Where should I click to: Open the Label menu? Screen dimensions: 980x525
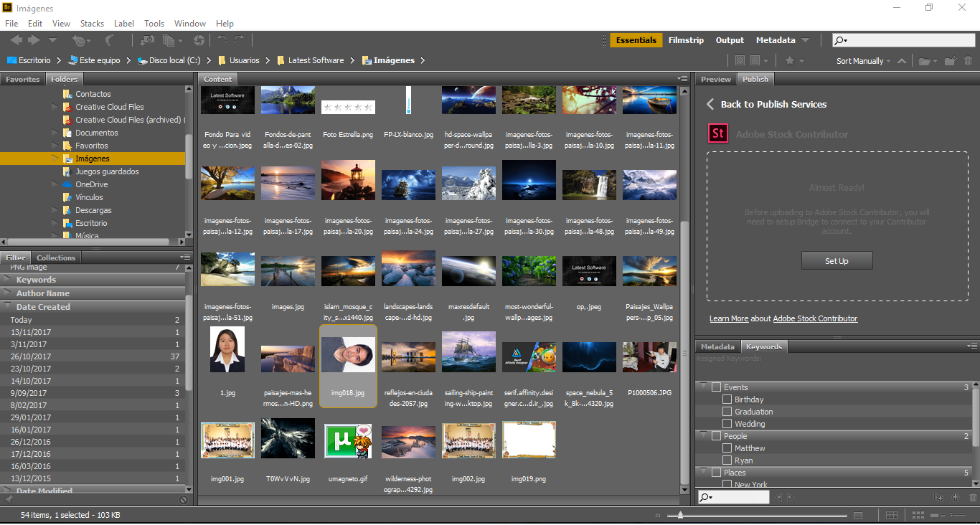click(x=124, y=24)
